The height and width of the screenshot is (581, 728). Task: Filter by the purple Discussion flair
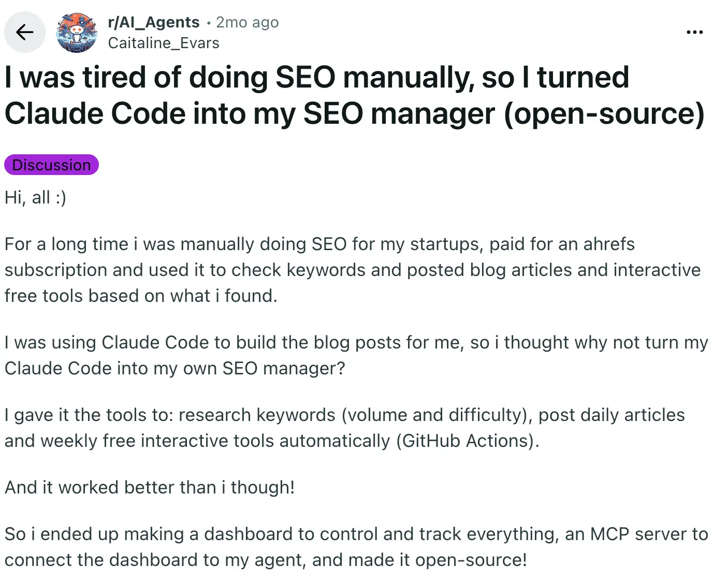click(51, 165)
